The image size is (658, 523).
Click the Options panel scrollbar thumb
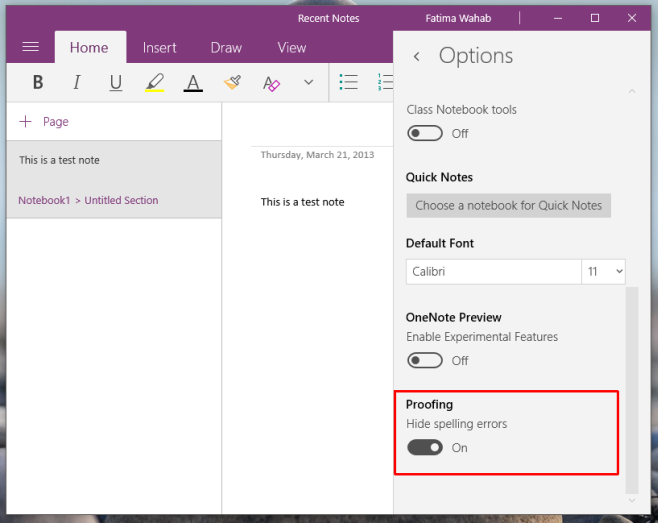click(x=632, y=390)
